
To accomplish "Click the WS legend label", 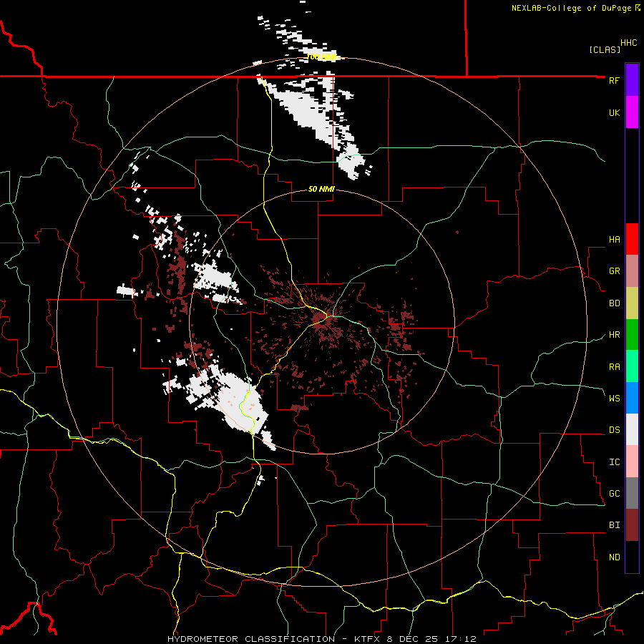I will (x=615, y=399).
